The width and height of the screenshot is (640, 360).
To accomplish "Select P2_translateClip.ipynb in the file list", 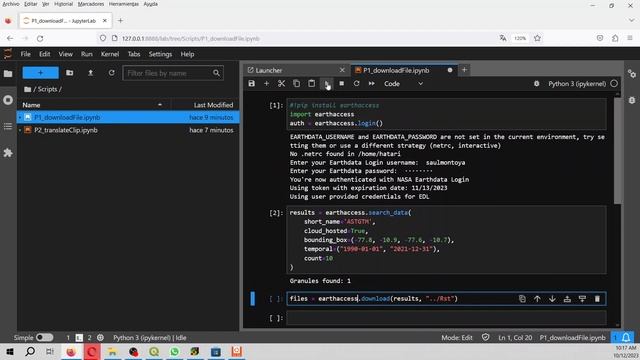I will 128,130.
